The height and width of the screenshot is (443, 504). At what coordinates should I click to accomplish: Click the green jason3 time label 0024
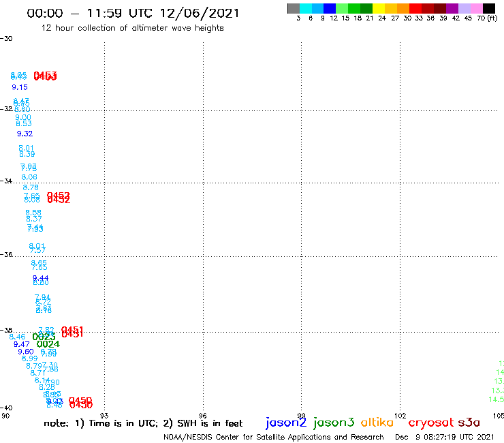click(48, 344)
